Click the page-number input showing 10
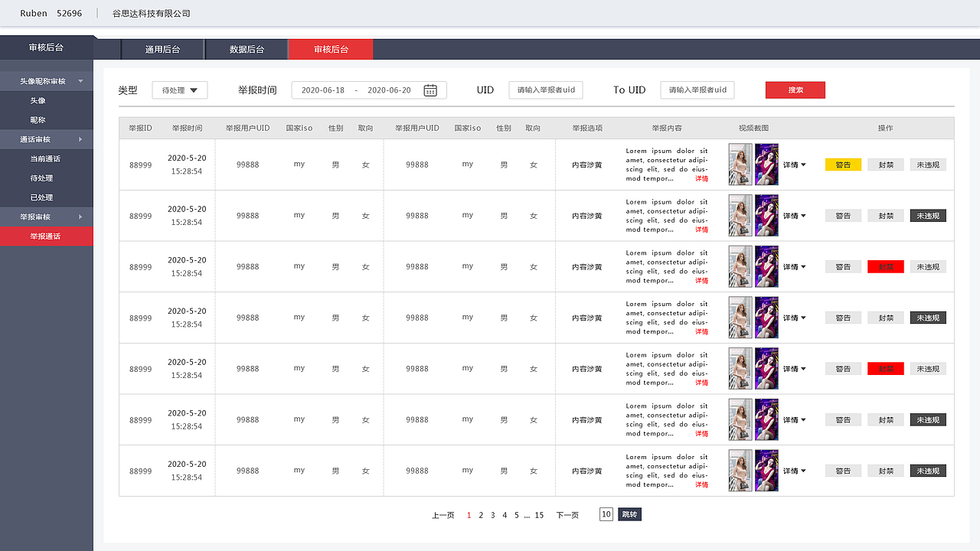 tap(606, 514)
